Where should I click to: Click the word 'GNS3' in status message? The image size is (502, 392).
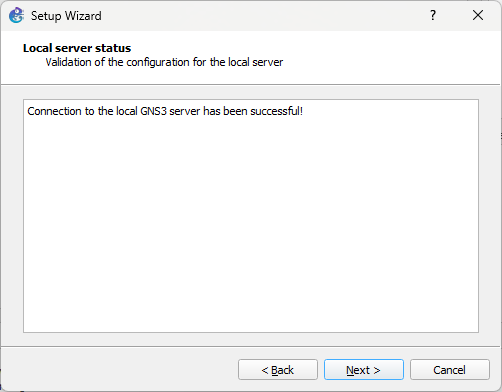pyautogui.click(x=153, y=111)
